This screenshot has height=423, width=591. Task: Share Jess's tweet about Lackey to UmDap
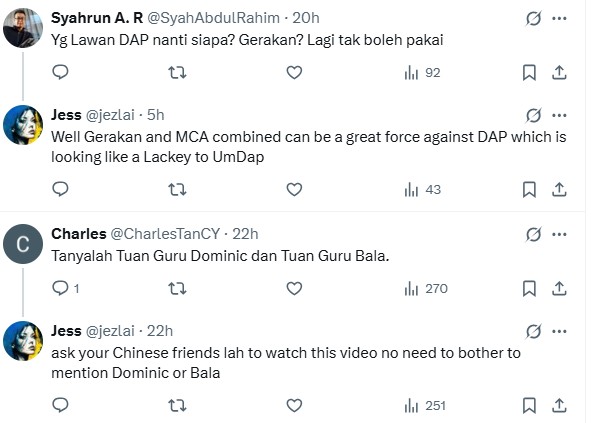[x=559, y=189]
